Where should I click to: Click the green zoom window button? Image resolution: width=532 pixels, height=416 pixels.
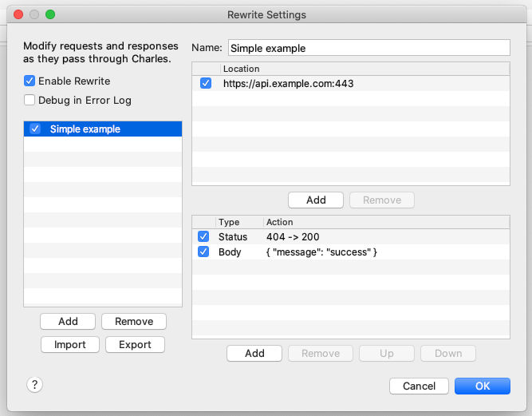(50, 14)
